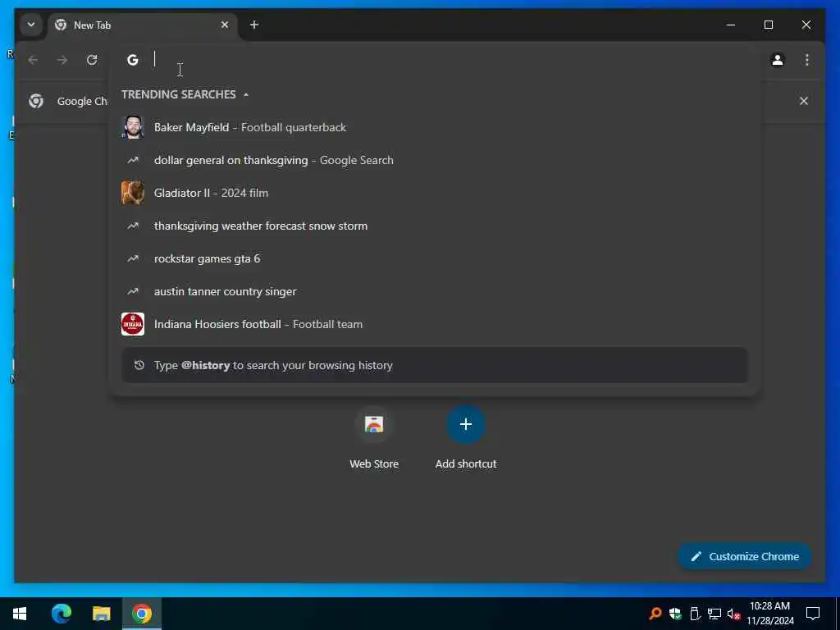Open the Chrome profile avatar menu

[x=778, y=60]
